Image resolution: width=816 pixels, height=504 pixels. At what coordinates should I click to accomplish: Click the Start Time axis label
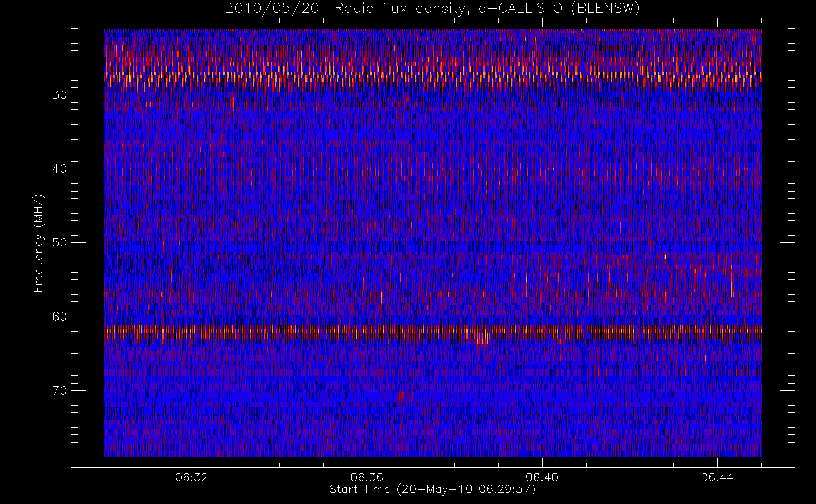(x=433, y=489)
